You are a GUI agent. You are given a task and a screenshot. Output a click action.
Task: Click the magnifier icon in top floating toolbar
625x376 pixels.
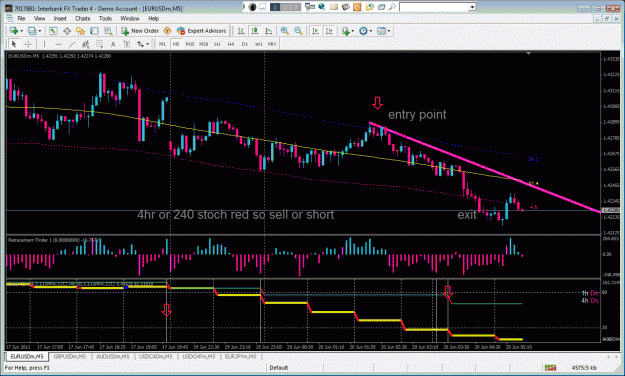pos(393,7)
